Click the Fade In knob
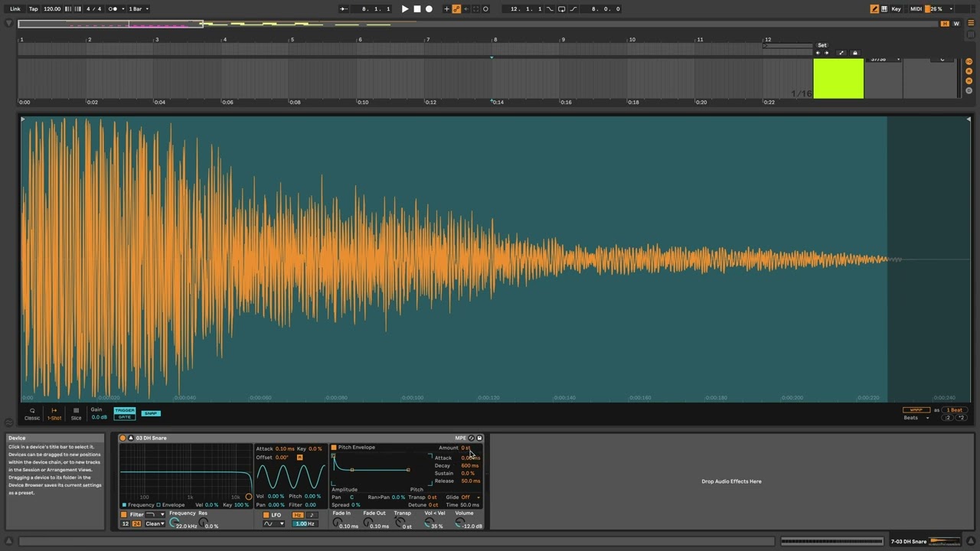Screen dimensions: 980x551 coord(338,522)
